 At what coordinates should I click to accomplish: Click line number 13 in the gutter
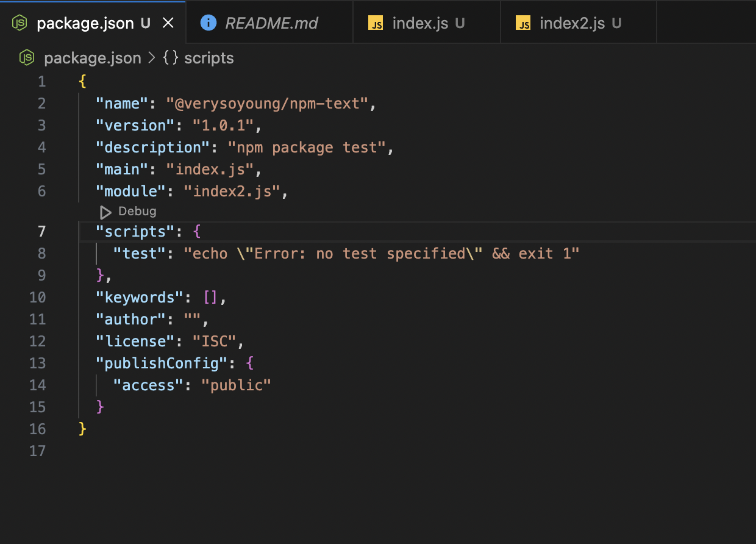(x=38, y=363)
